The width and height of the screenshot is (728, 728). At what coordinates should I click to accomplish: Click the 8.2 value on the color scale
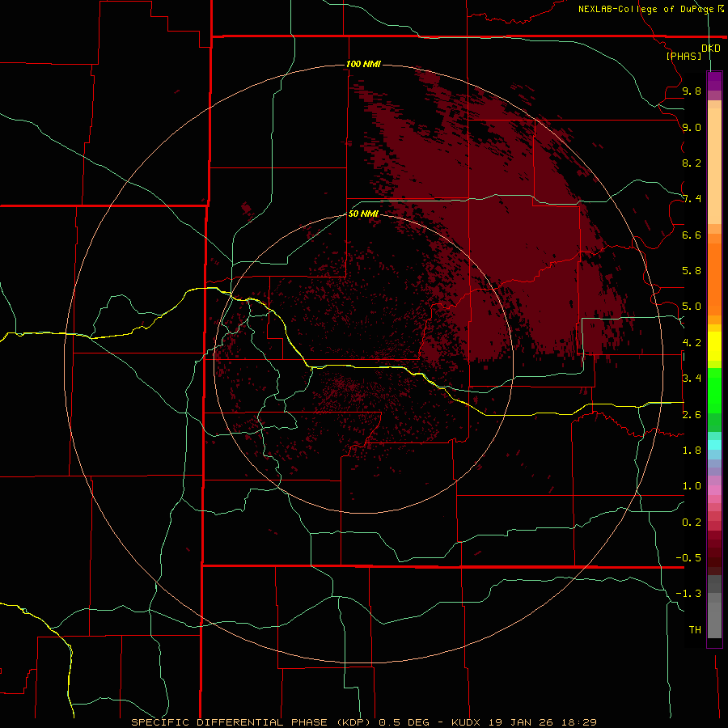[x=692, y=163]
